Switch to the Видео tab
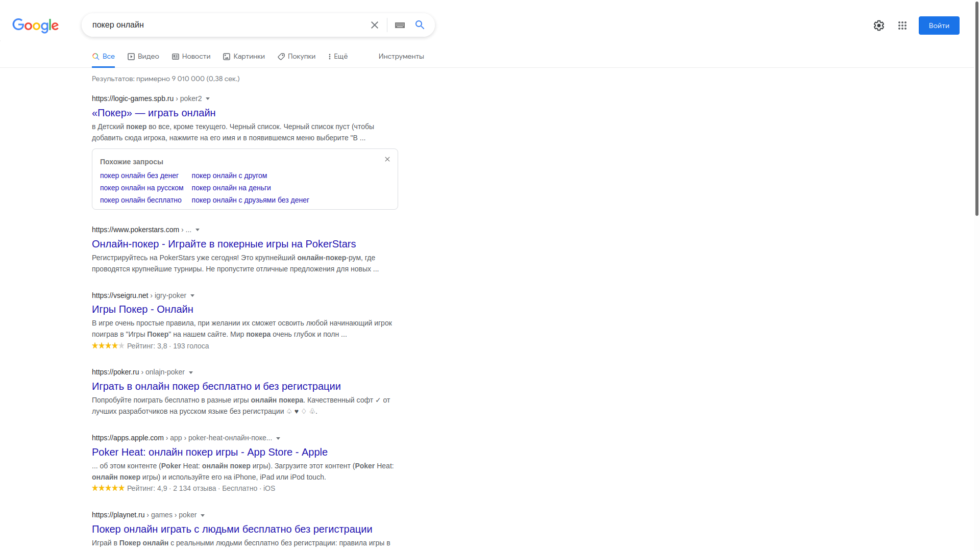Image resolution: width=980 pixels, height=551 pixels. coord(143,57)
